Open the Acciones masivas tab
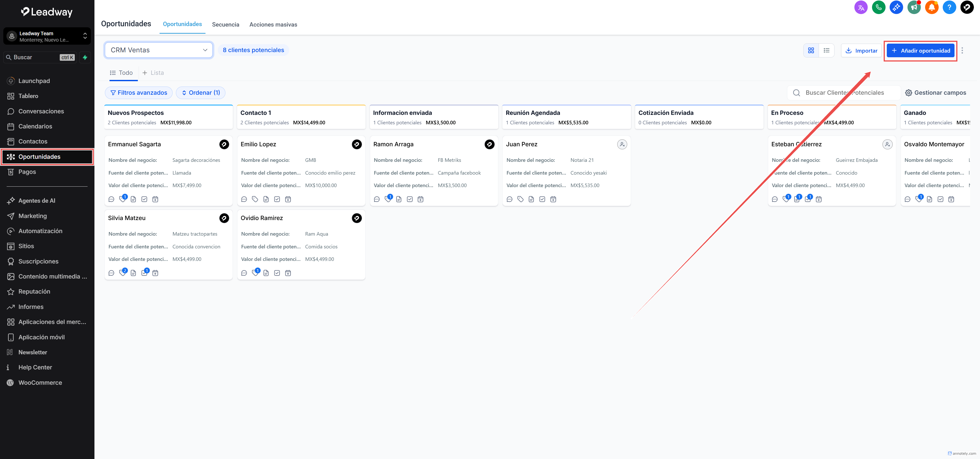The width and height of the screenshot is (980, 459). pos(273,24)
